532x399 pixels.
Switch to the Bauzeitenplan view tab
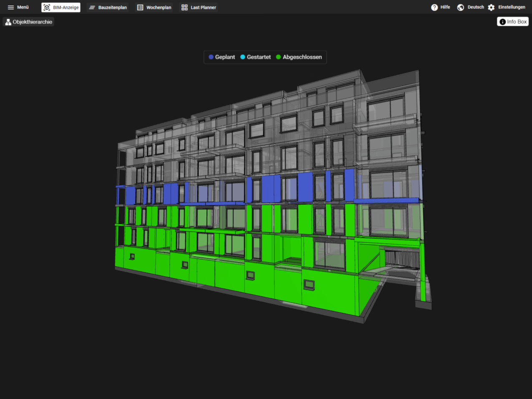(x=108, y=7)
